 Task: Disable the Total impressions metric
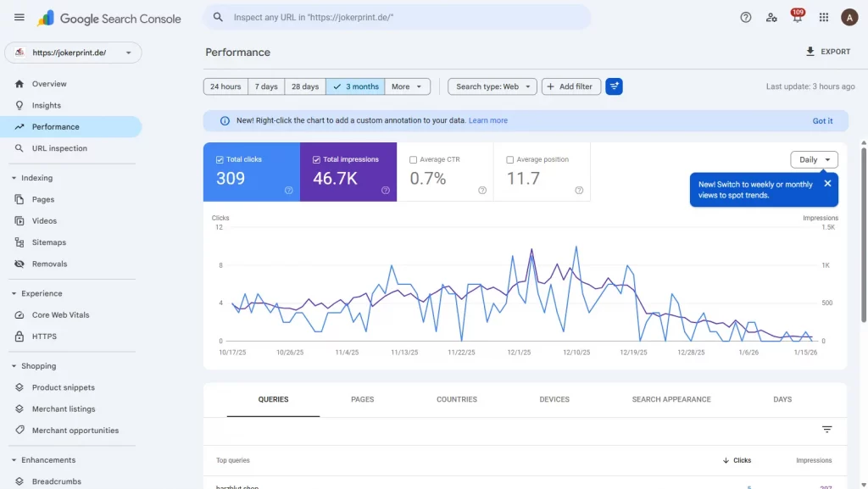coord(315,158)
